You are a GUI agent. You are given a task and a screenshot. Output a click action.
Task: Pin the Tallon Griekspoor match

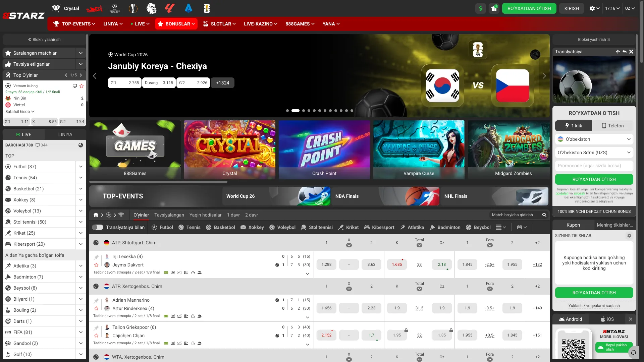coord(96,328)
